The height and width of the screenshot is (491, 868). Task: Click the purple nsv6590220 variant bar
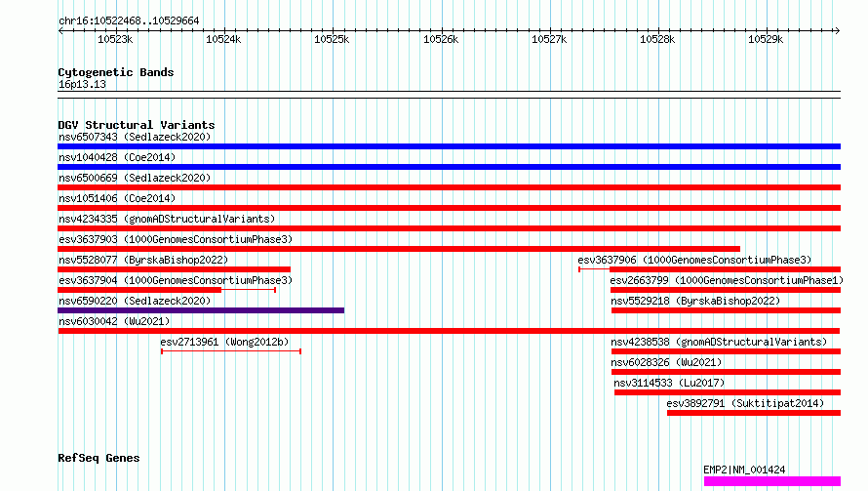(201, 310)
